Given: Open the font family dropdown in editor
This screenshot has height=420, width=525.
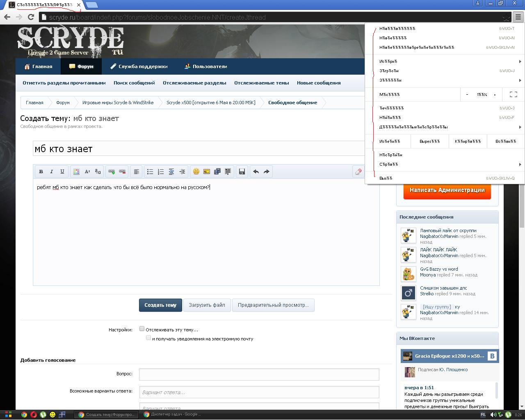Looking at the screenshot, I should click(x=98, y=171).
